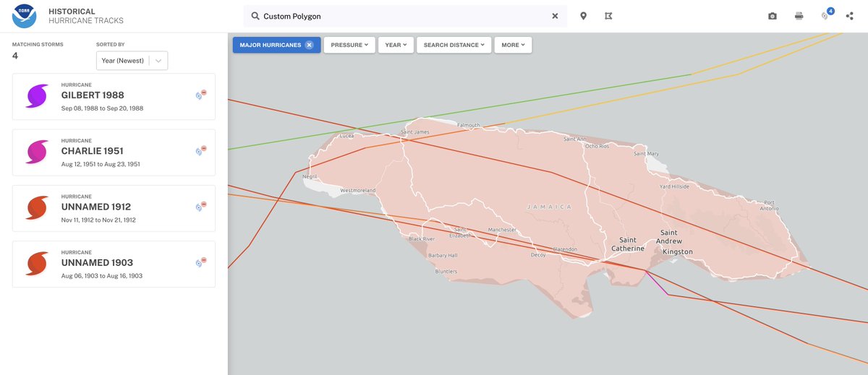Open the Unnamed 1903 storm card

click(114, 264)
